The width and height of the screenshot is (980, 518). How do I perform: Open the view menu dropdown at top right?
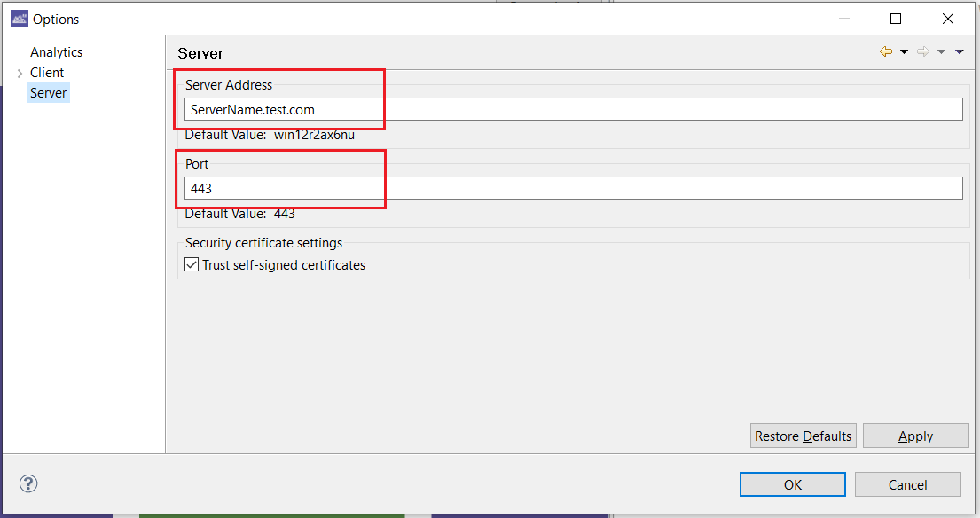(x=959, y=51)
